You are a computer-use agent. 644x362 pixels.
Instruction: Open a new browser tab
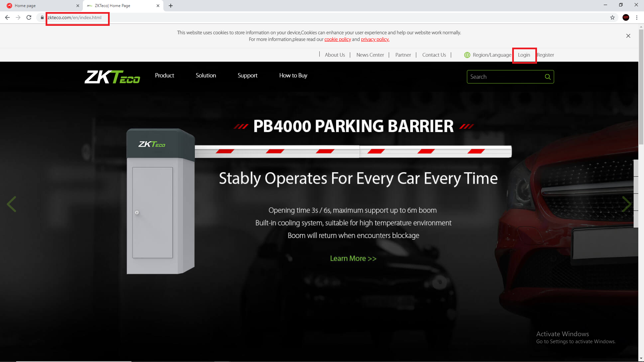[x=171, y=6]
